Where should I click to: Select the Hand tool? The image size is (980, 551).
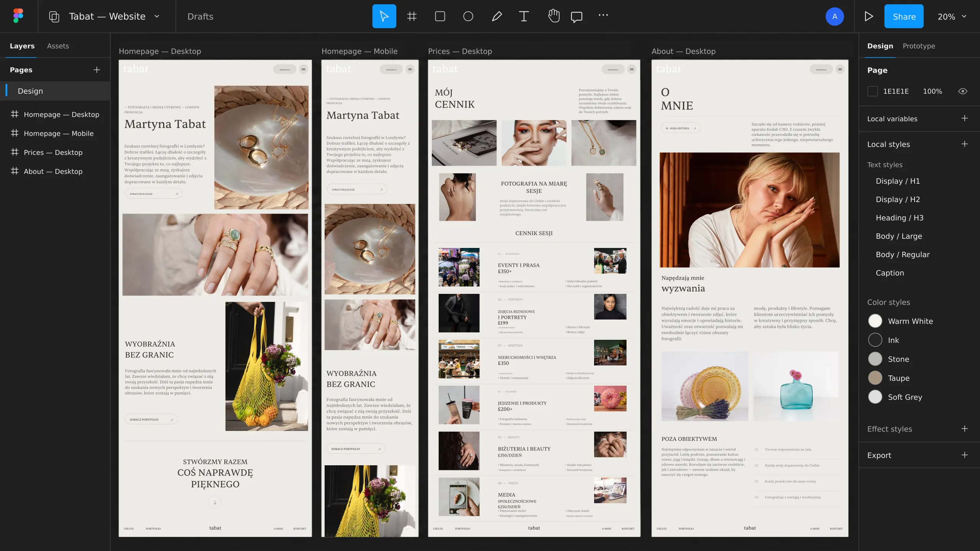click(x=554, y=16)
